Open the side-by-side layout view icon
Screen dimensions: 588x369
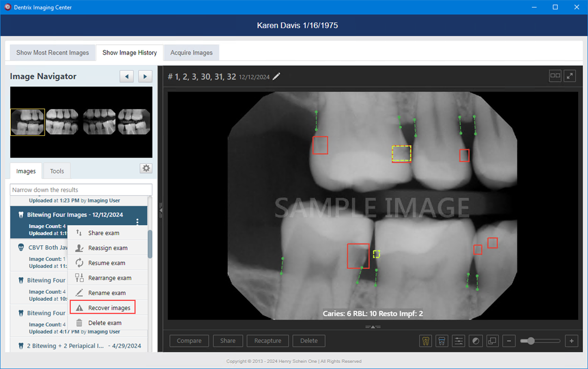[x=555, y=76]
